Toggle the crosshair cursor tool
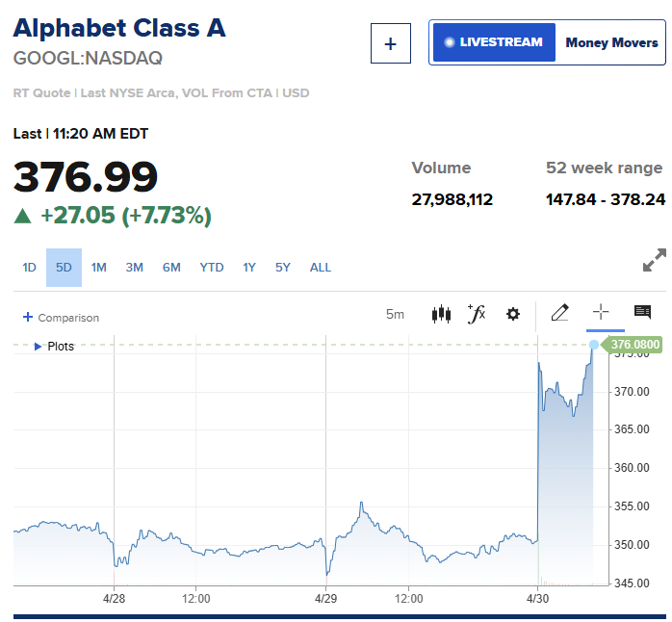 click(601, 312)
